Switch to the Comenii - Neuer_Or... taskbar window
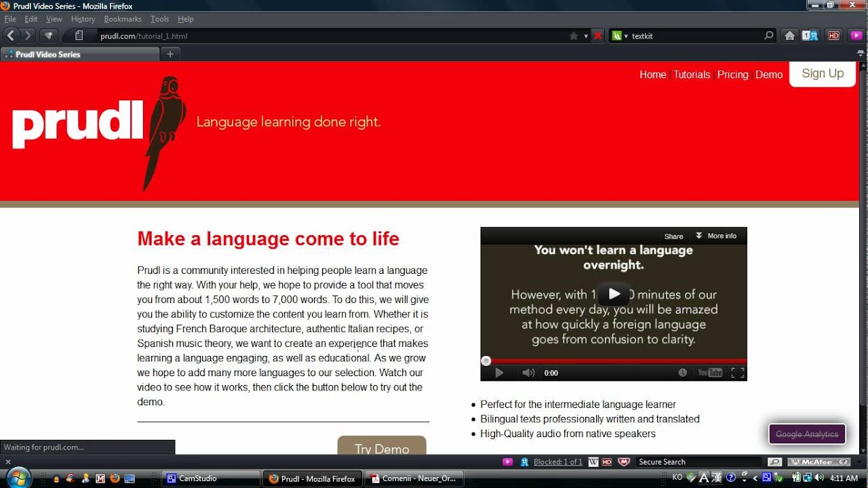Image resolution: width=868 pixels, height=488 pixels. [414, 479]
